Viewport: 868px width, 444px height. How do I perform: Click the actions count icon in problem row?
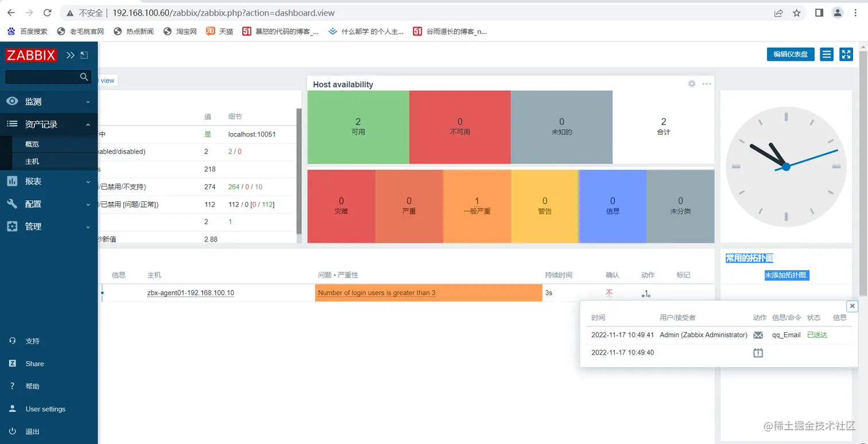click(646, 294)
